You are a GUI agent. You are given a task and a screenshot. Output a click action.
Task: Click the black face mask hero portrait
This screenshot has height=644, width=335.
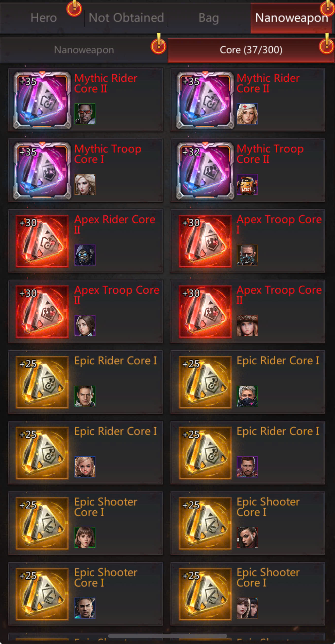pyautogui.click(x=247, y=396)
